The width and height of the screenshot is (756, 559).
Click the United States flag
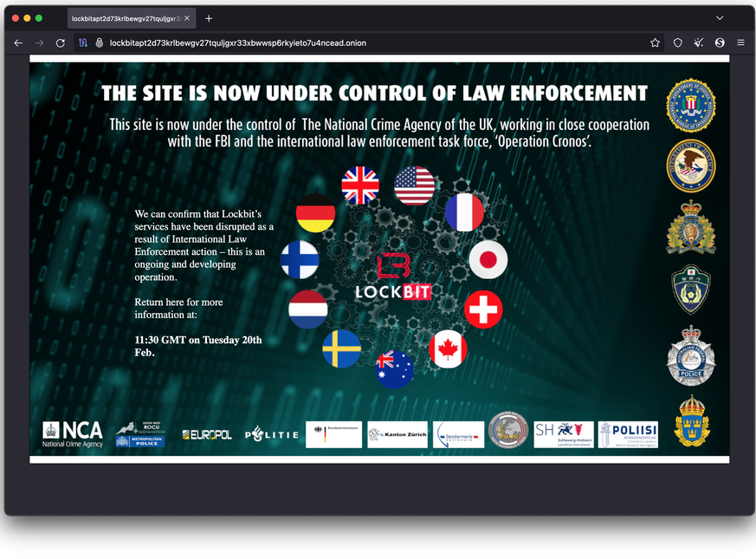coord(414,185)
